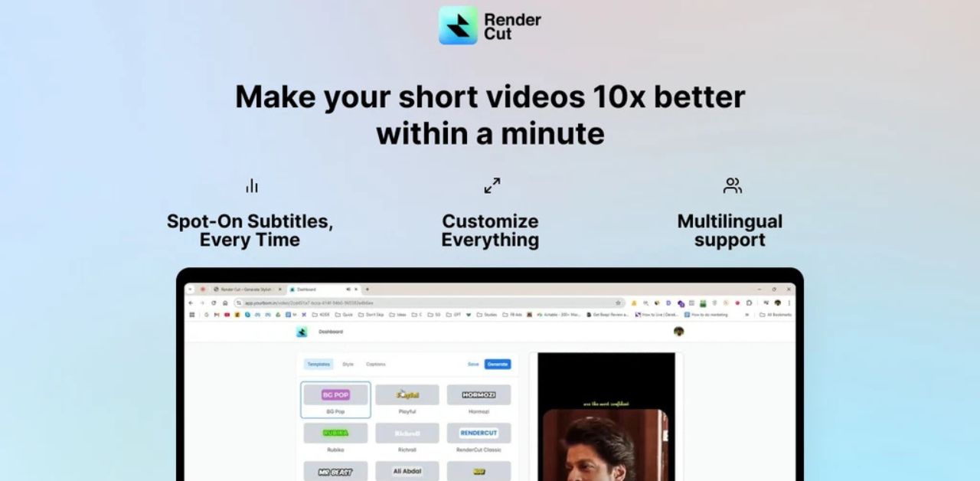This screenshot has width=980, height=481.
Task: Click the Dashboard link in app header
Action: [331, 332]
